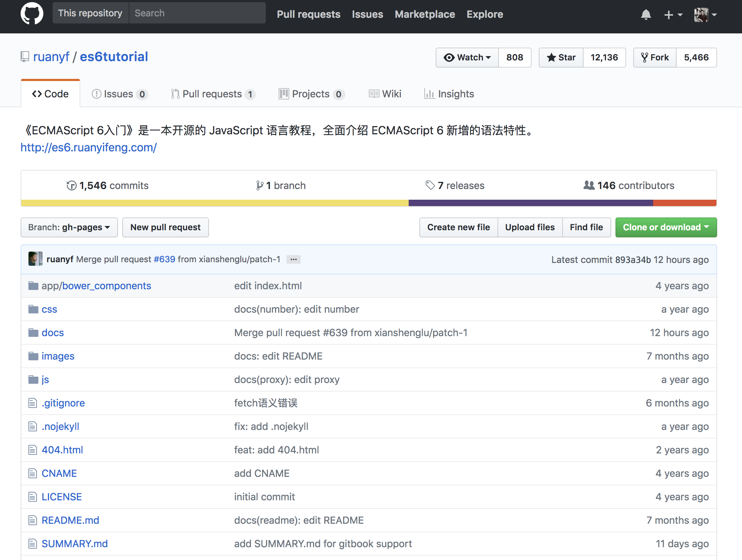Screen dimensions: 742x560
Task: Click the GitHub octocat logo
Action: pos(32,13)
